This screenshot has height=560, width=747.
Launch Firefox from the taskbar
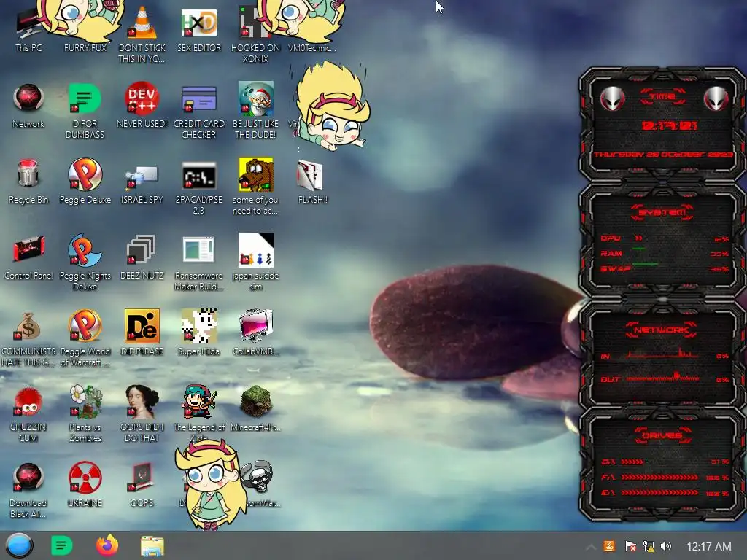[x=107, y=545]
